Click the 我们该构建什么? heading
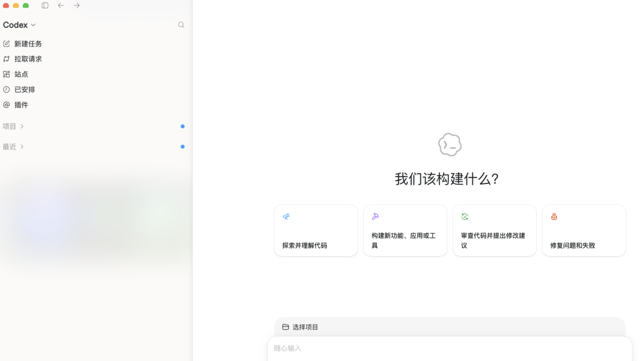The image size is (644, 361). pyautogui.click(x=447, y=179)
